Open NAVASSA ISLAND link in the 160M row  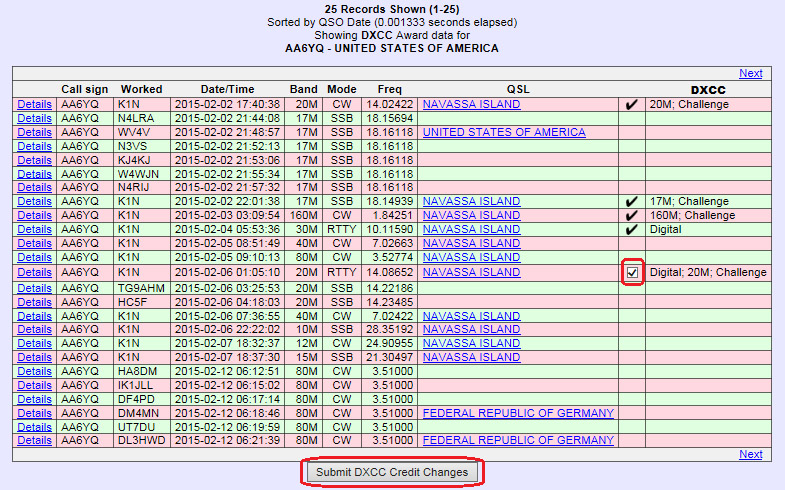[x=471, y=216]
